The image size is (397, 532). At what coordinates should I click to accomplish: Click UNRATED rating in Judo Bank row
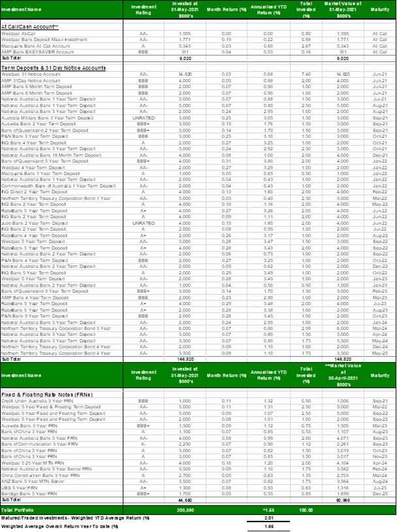144,224
